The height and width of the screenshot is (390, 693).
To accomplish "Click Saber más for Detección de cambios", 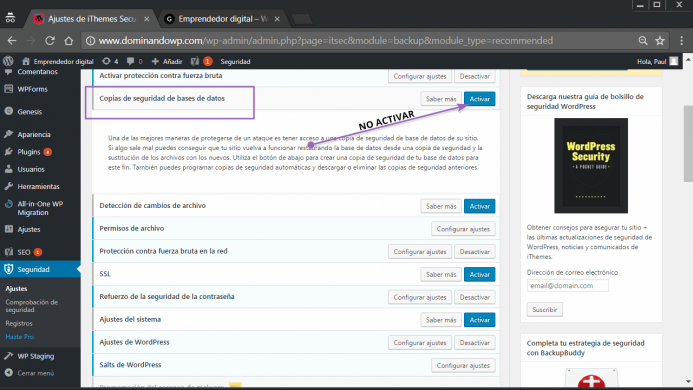I will (x=441, y=206).
